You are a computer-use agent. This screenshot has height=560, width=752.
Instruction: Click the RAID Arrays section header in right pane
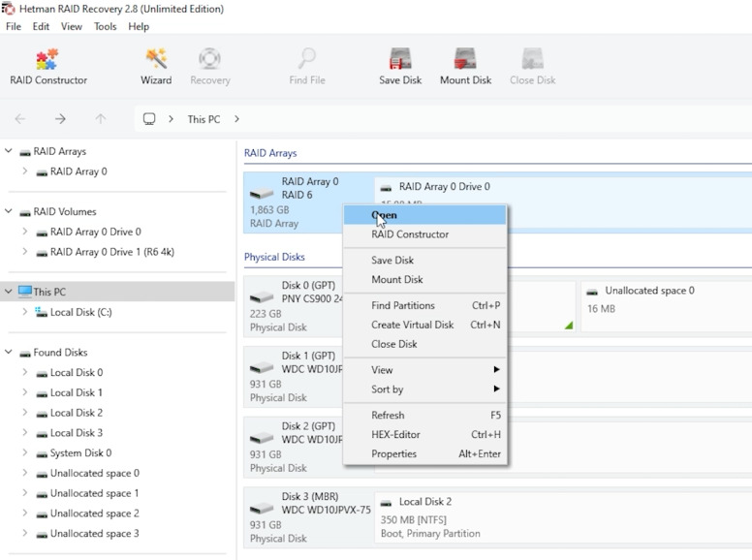270,153
